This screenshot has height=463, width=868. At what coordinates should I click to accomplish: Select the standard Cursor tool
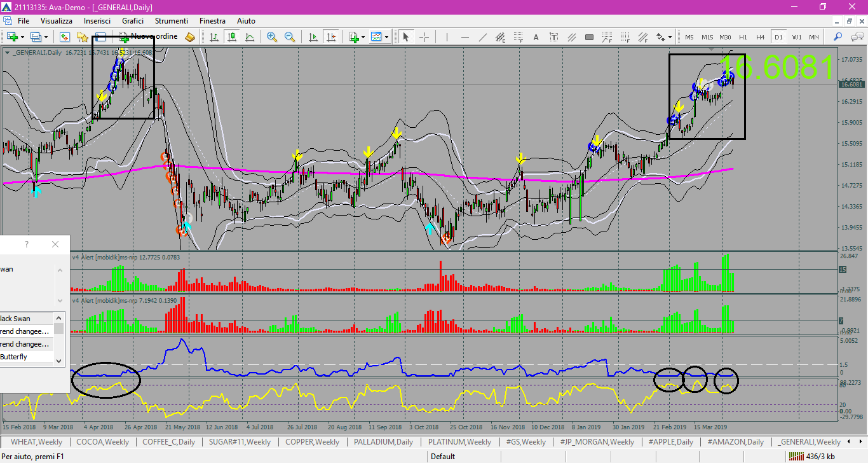[x=405, y=37]
